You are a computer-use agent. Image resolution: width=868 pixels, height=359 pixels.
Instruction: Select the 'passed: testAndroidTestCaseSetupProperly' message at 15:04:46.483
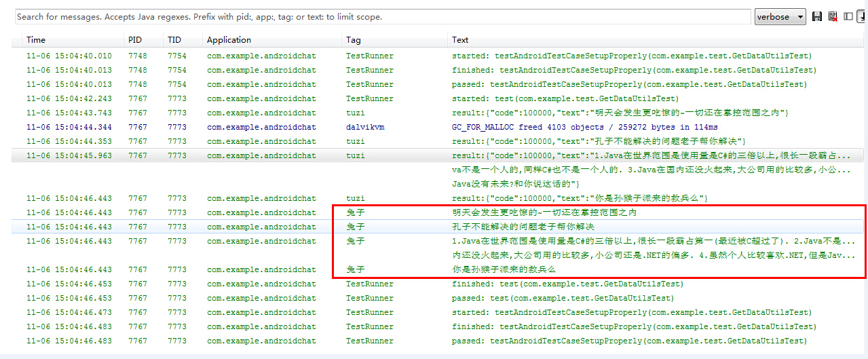click(629, 341)
